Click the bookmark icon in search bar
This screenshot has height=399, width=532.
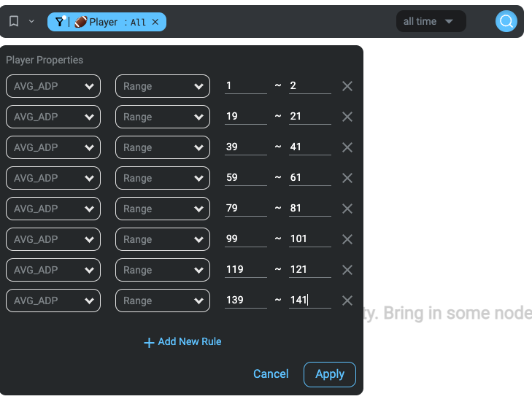14,21
